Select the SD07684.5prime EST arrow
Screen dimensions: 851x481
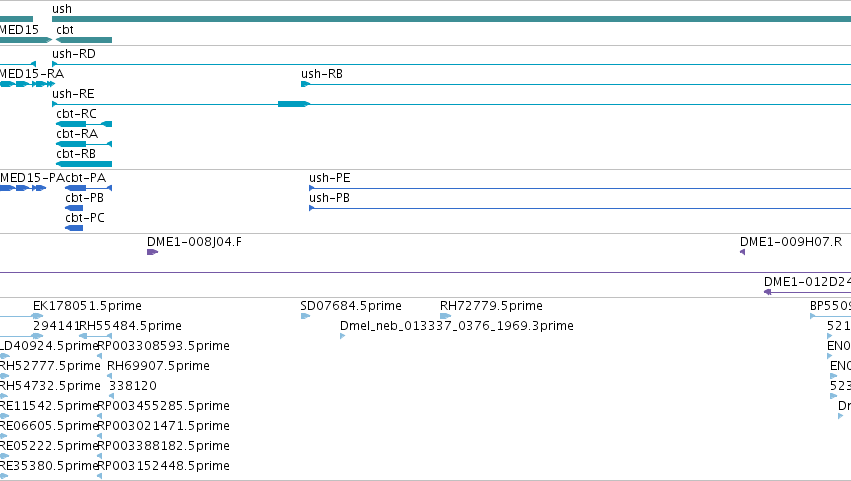pyautogui.click(x=306, y=316)
